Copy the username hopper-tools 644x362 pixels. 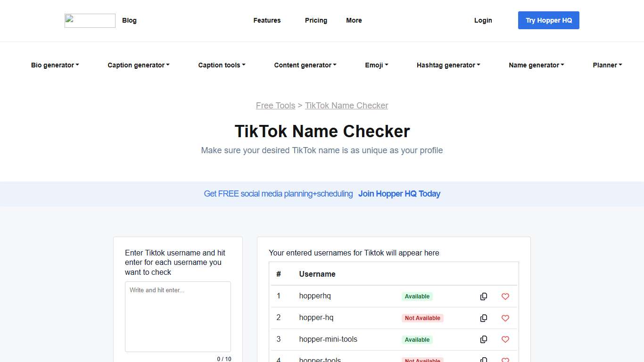(x=484, y=359)
